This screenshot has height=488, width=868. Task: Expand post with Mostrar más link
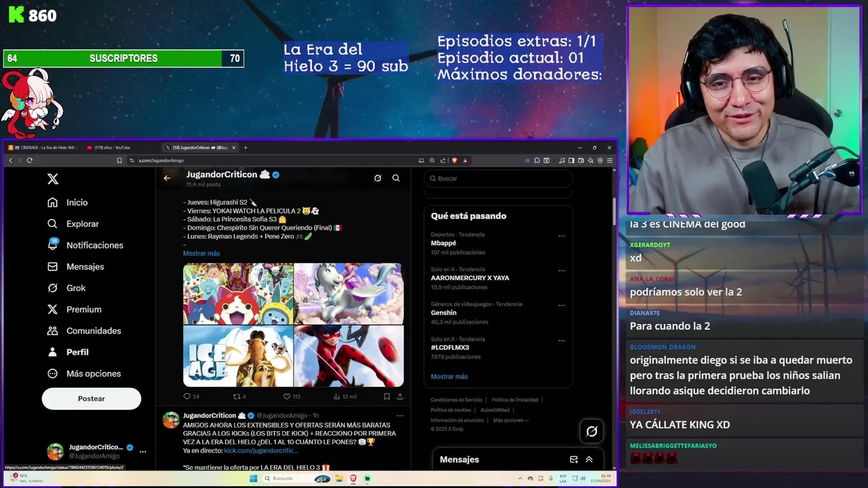coord(201,253)
